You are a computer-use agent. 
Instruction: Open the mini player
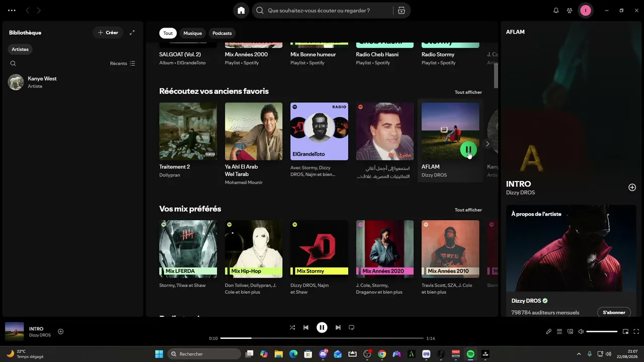626,332
